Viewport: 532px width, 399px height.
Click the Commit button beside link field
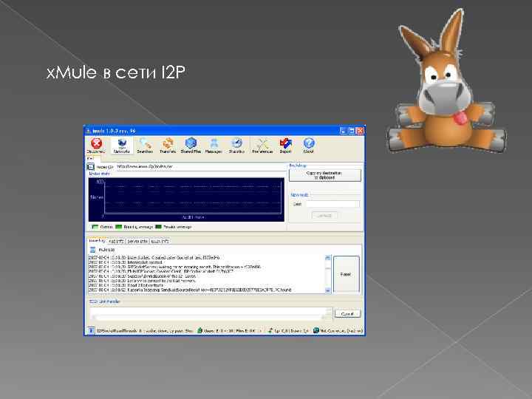point(347,313)
